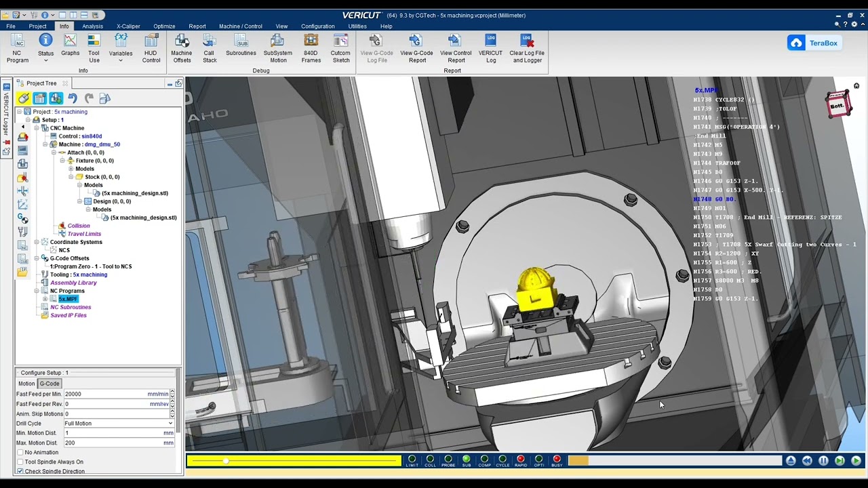The width and height of the screenshot is (868, 488).
Task: Show the Graphs window
Action: [x=70, y=45]
